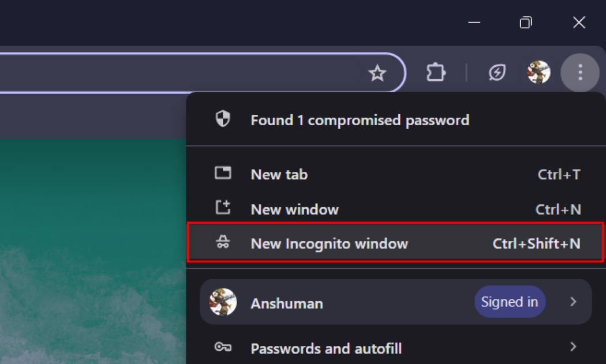Click the shield icon beside compromised password
This screenshot has height=364, width=606.
point(223,119)
